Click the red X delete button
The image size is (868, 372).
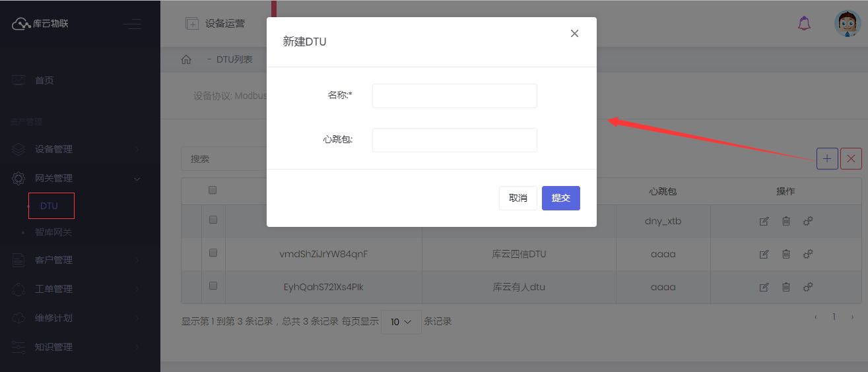(851, 158)
